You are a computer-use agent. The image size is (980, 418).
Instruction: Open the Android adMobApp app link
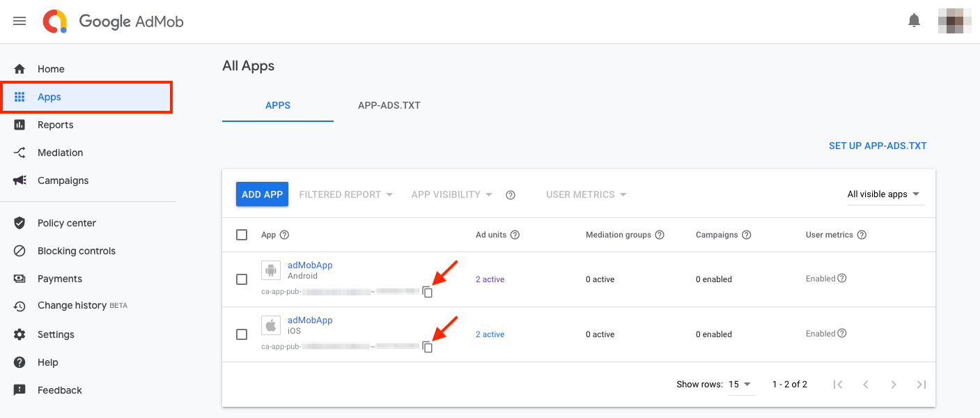310,265
